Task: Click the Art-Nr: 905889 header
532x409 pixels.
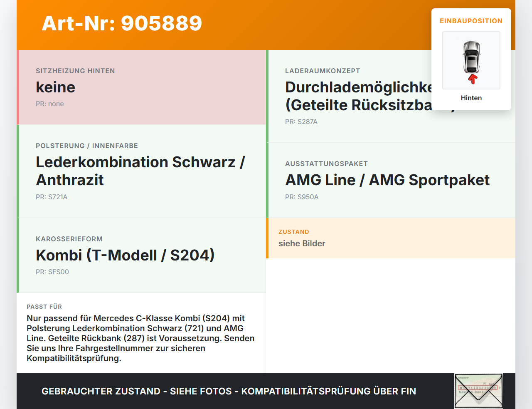Action: (x=122, y=23)
